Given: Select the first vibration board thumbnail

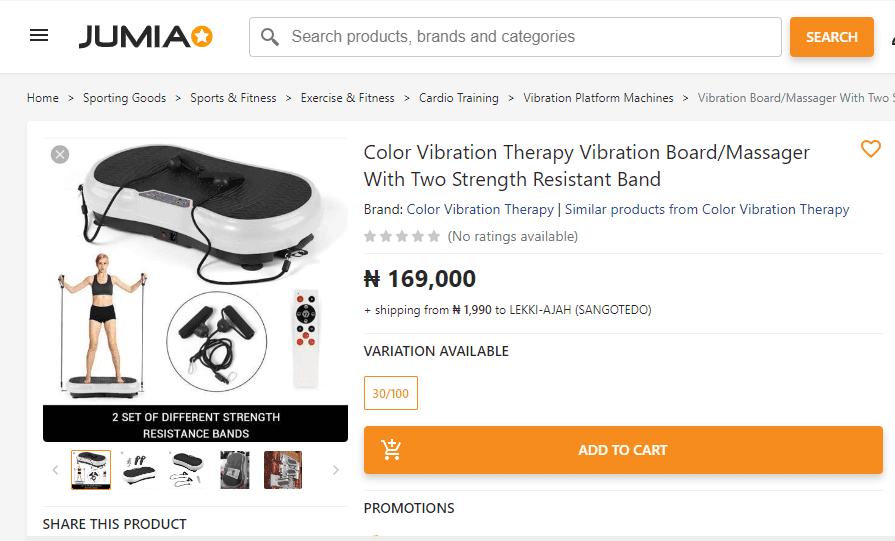Looking at the screenshot, I should point(91,469).
